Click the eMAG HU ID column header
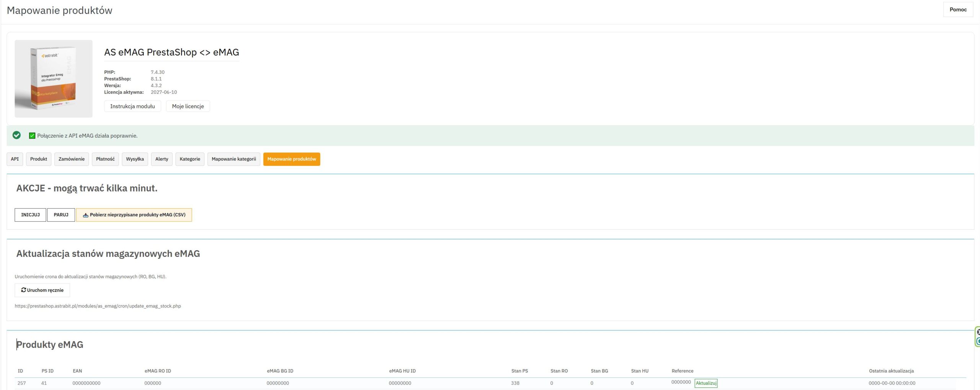 pos(402,371)
